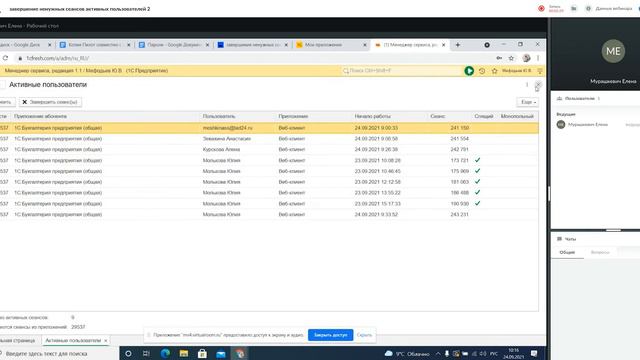Bookmark the page with the Chrome star icon

pos(511,58)
